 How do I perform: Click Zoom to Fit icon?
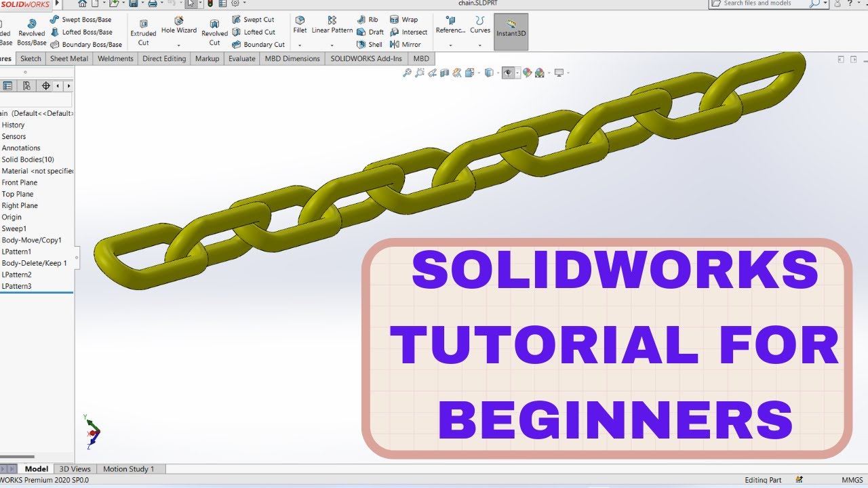point(407,73)
